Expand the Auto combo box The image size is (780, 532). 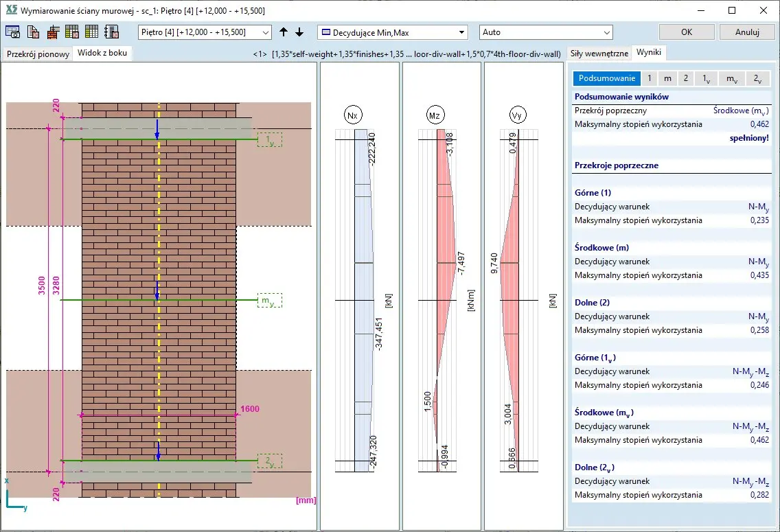[x=546, y=32]
